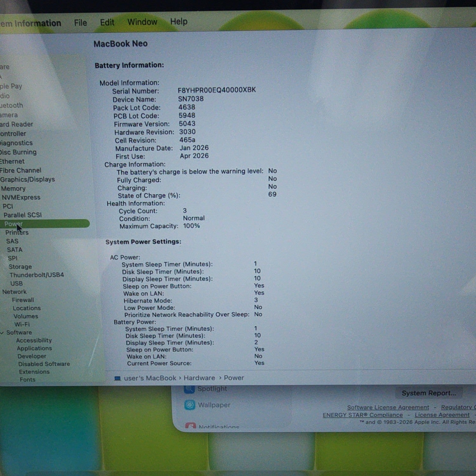This screenshot has width=476, height=476.
Task: Select user's MacBook in the path bar
Action: pyautogui.click(x=150, y=378)
